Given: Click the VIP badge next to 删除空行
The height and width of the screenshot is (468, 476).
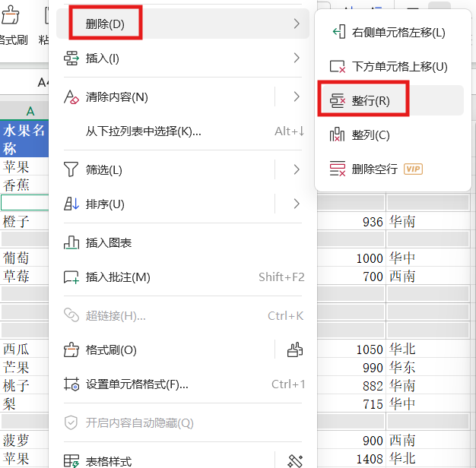Looking at the screenshot, I should pyautogui.click(x=413, y=169).
